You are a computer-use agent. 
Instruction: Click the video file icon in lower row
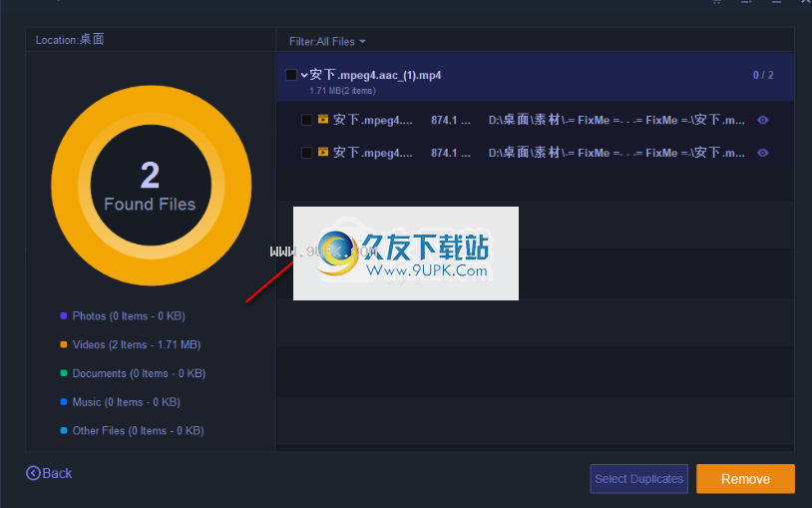coord(323,152)
